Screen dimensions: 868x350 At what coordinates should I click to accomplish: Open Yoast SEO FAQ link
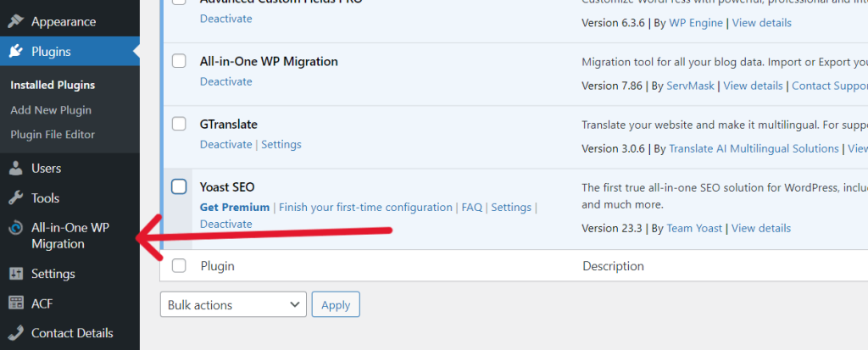pyautogui.click(x=471, y=207)
